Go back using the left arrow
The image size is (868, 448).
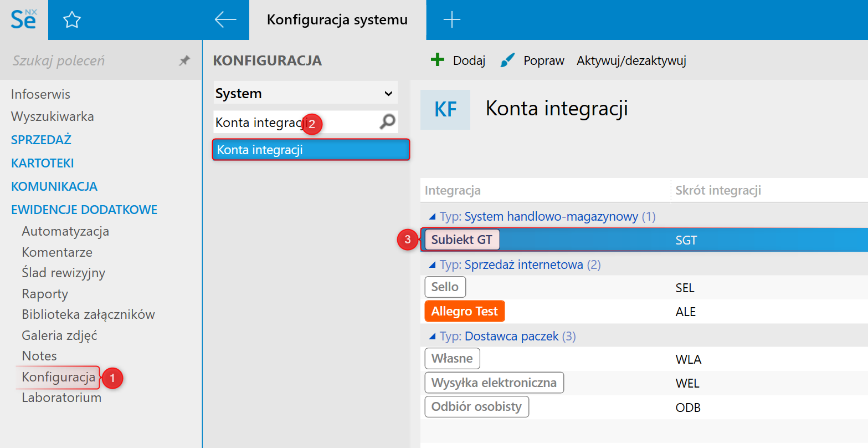click(225, 20)
